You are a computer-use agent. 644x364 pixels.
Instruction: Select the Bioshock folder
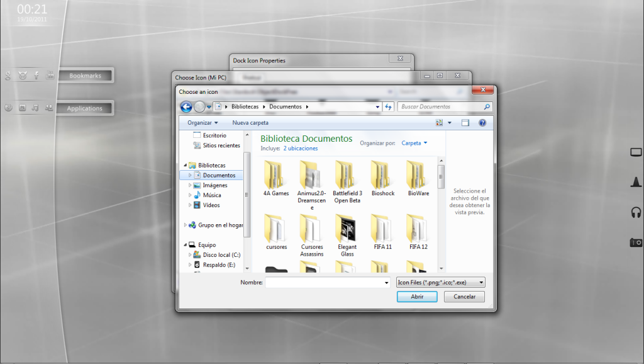pos(383,179)
